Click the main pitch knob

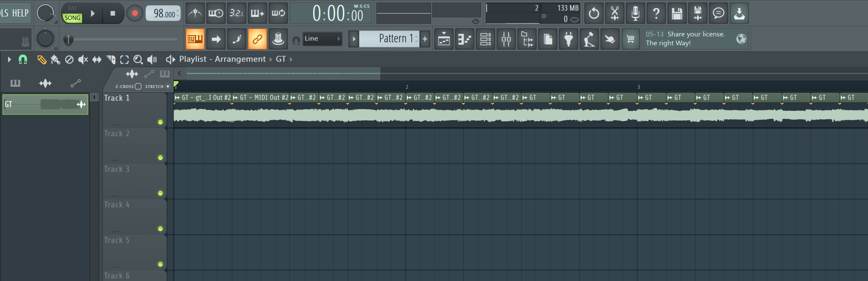pyautogui.click(x=45, y=39)
